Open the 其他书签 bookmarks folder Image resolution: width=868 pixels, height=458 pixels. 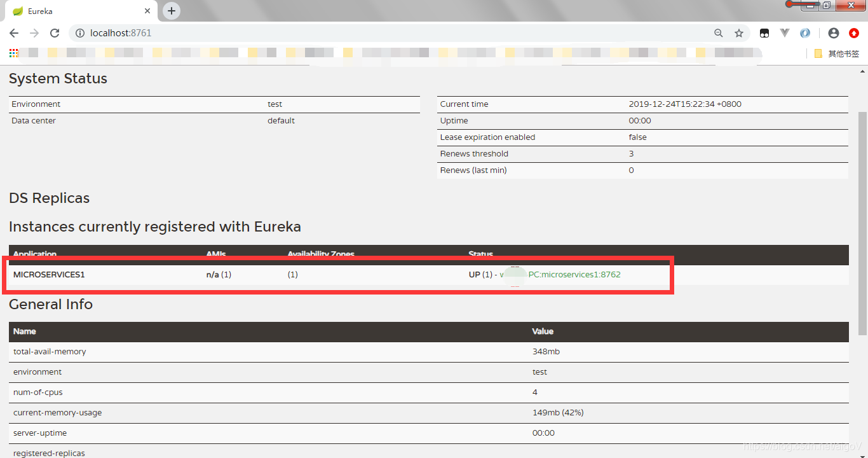click(x=836, y=53)
